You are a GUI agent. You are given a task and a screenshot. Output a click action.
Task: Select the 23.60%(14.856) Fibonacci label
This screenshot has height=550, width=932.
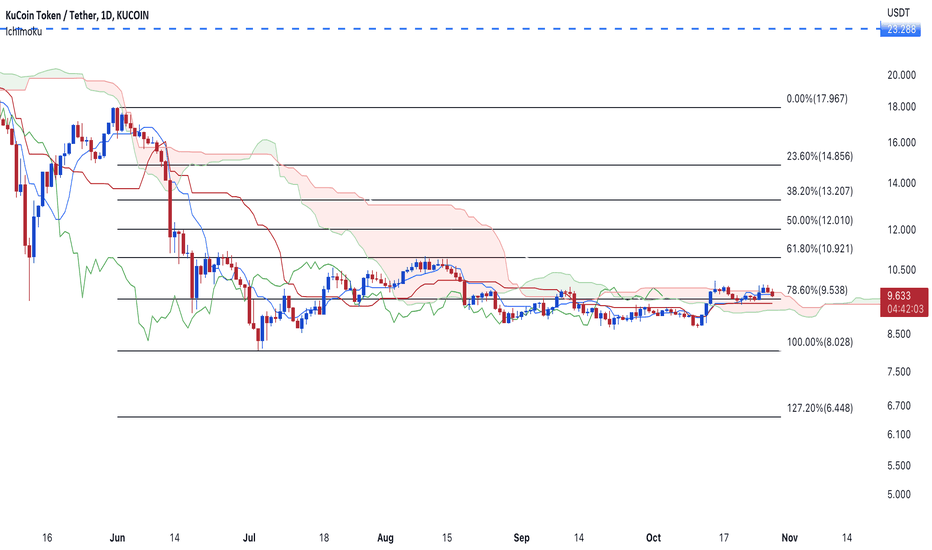(x=820, y=156)
